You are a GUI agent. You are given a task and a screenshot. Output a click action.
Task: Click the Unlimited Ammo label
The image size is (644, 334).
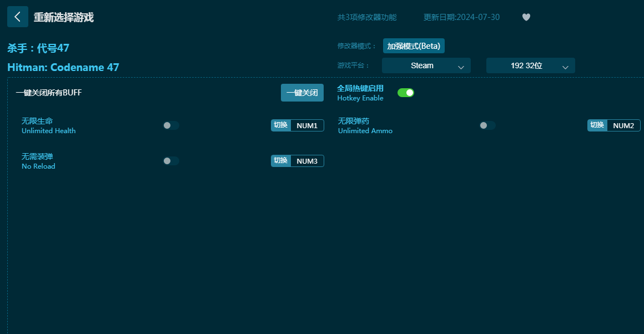pyautogui.click(x=365, y=131)
